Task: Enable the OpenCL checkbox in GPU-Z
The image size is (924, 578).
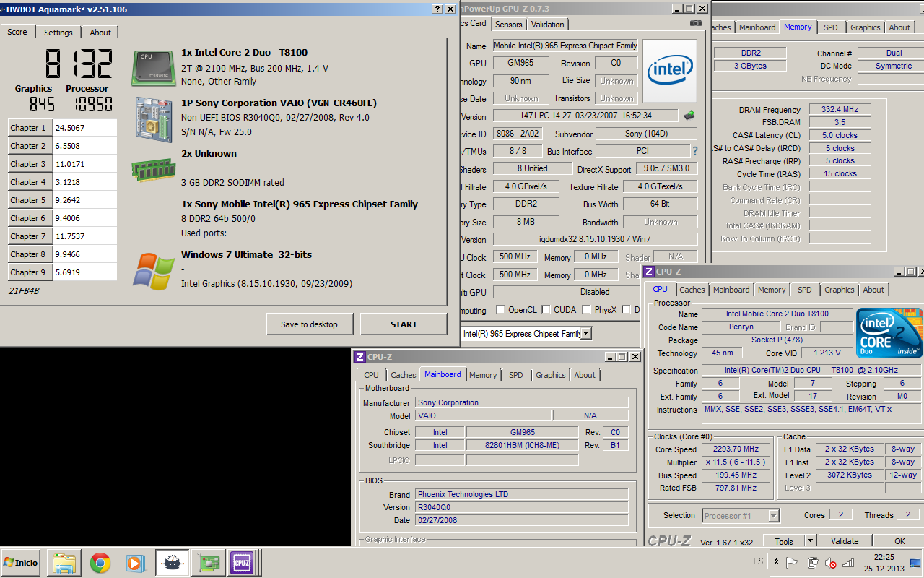Action: click(500, 310)
